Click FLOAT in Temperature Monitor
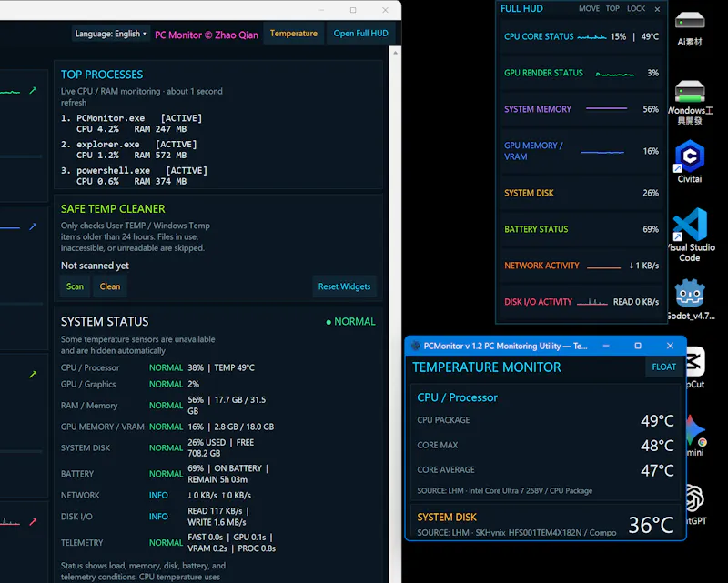The width and height of the screenshot is (728, 583). tap(663, 367)
